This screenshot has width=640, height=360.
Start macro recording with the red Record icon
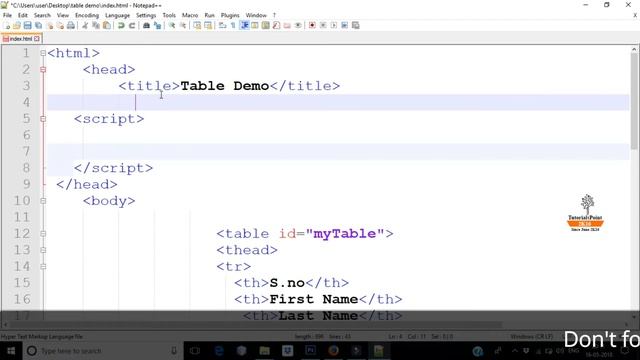pos(312,25)
